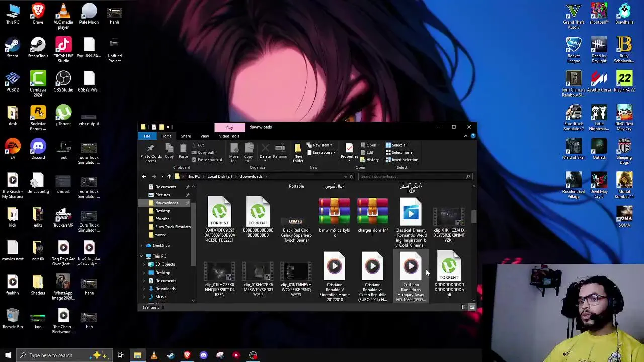644x362 pixels.
Task: Select B34FA7DFC9C95 torrent file
Action: coord(220,220)
